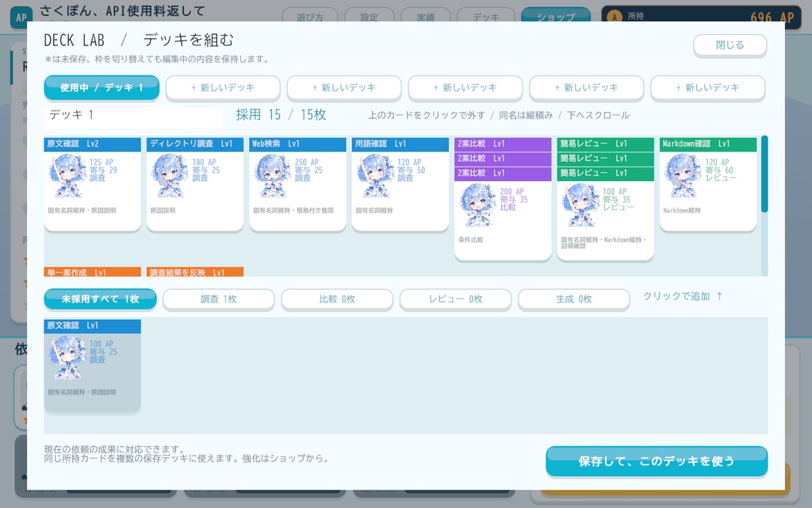
Task: Click the top 2案比較 Lv1 stacked header
Action: (502, 144)
